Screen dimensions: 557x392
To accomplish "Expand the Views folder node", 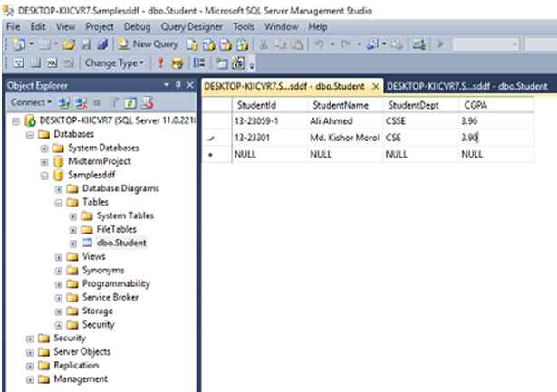I will coord(59,257).
